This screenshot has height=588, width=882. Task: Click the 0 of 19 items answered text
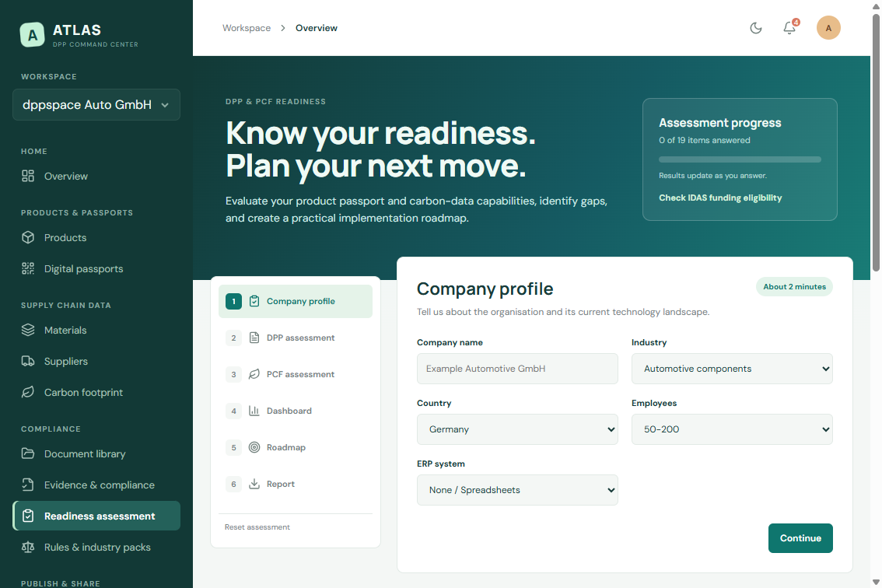704,140
